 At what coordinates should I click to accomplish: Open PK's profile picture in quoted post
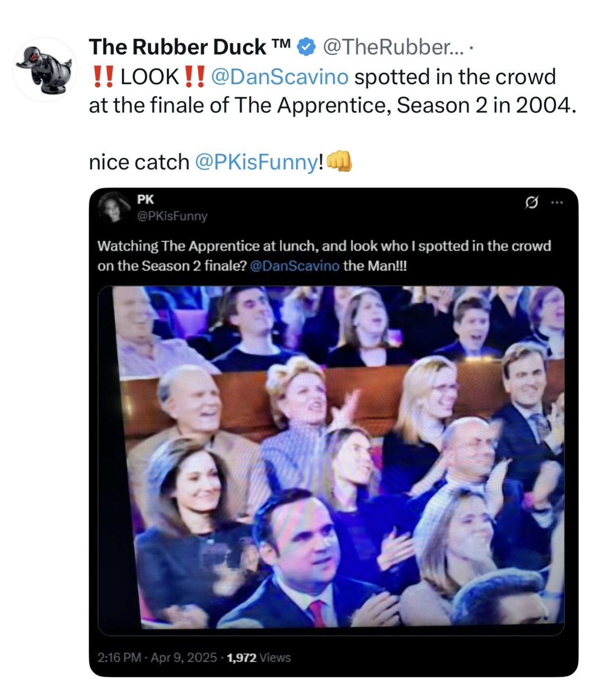pyautogui.click(x=112, y=207)
